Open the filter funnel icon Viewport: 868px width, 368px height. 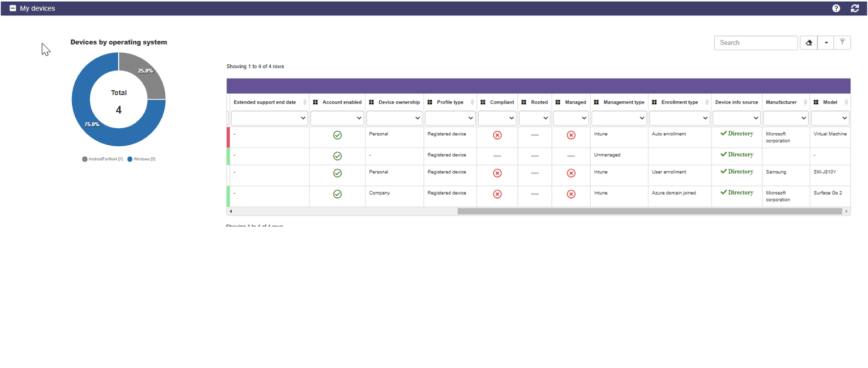coord(842,42)
